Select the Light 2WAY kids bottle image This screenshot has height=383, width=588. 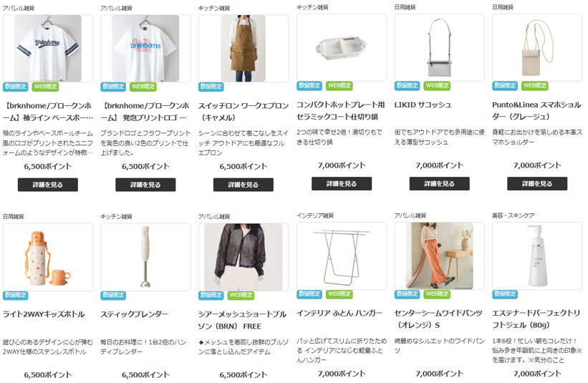click(47, 257)
